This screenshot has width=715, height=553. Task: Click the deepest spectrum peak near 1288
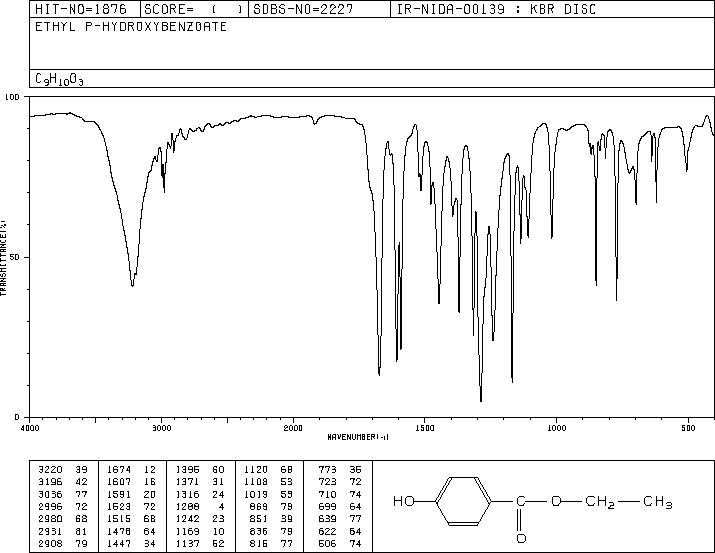click(481, 400)
